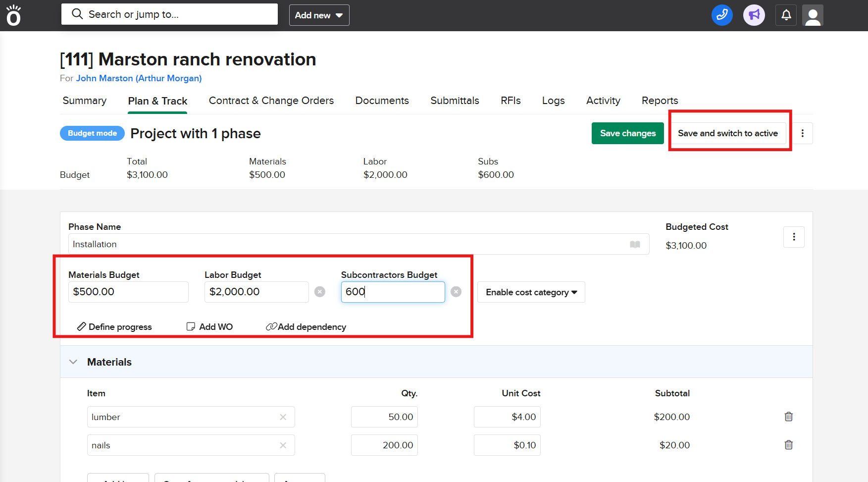Clear the Subcontractors Budget field
Viewport: 868px width, 482px height.
click(x=456, y=292)
